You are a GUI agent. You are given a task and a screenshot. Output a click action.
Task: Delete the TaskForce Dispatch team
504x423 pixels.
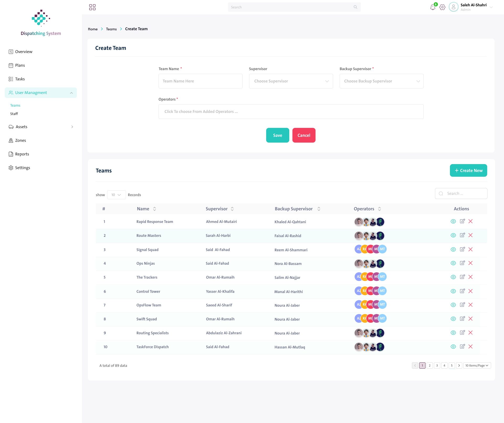(470, 347)
